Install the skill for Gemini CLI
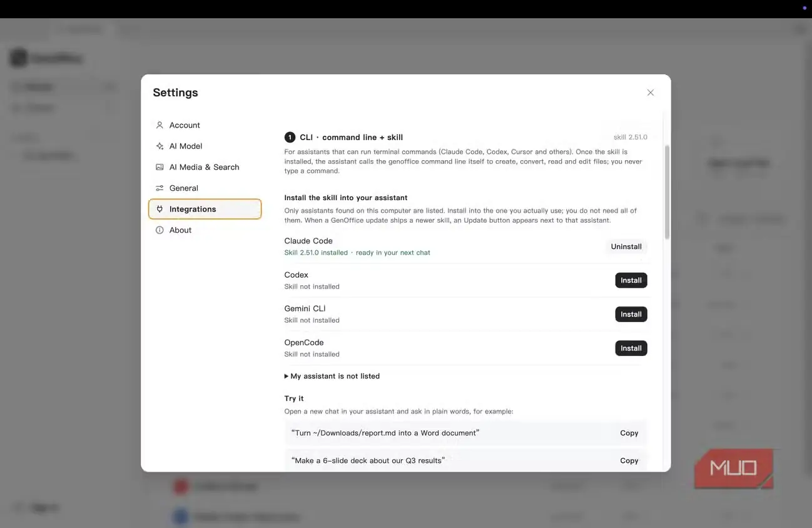Screen dimensions: 812x528 point(631,314)
